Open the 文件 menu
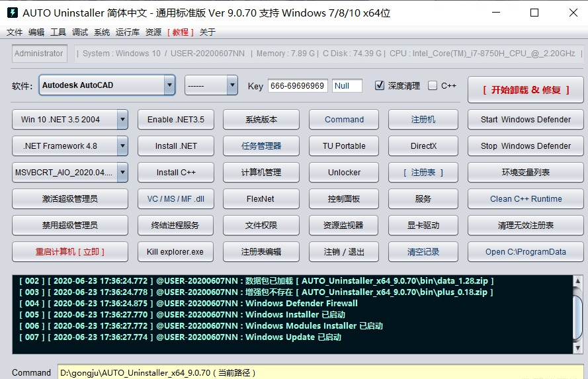The image size is (588, 379). tap(15, 32)
